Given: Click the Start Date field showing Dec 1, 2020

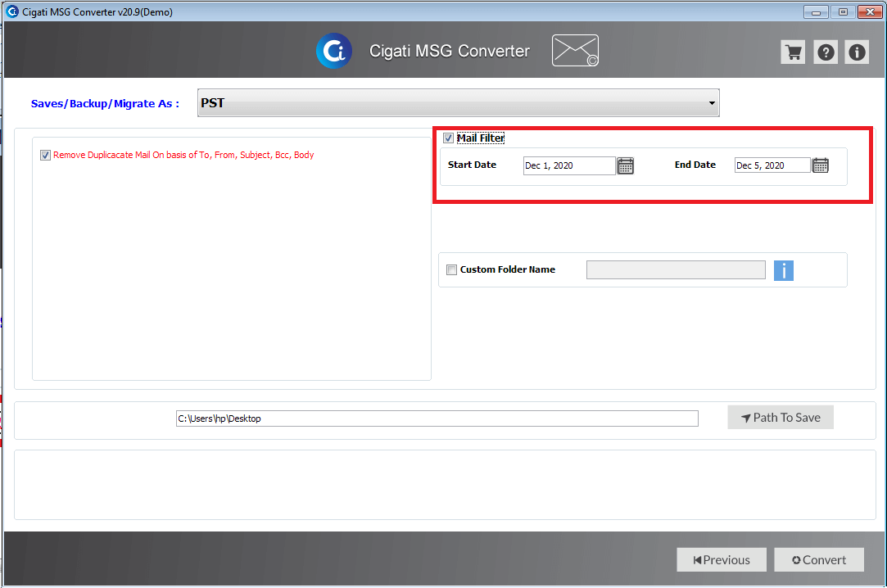Looking at the screenshot, I should [x=569, y=165].
